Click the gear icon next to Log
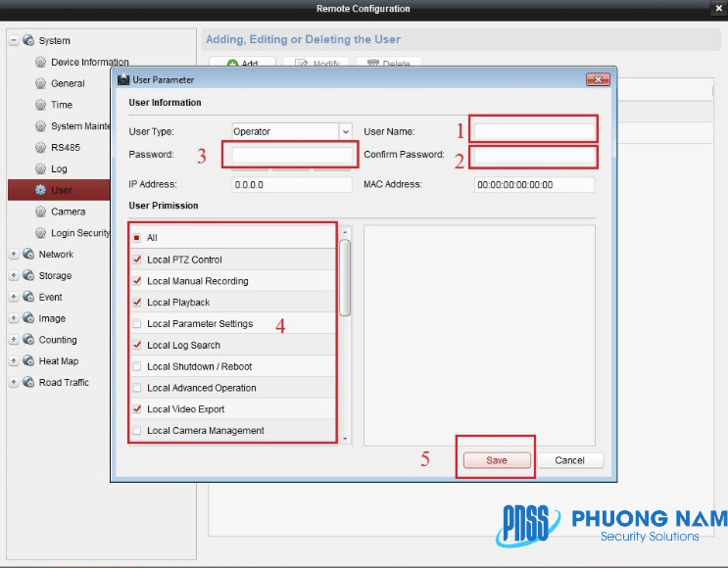The width and height of the screenshot is (728, 568). coord(40,169)
